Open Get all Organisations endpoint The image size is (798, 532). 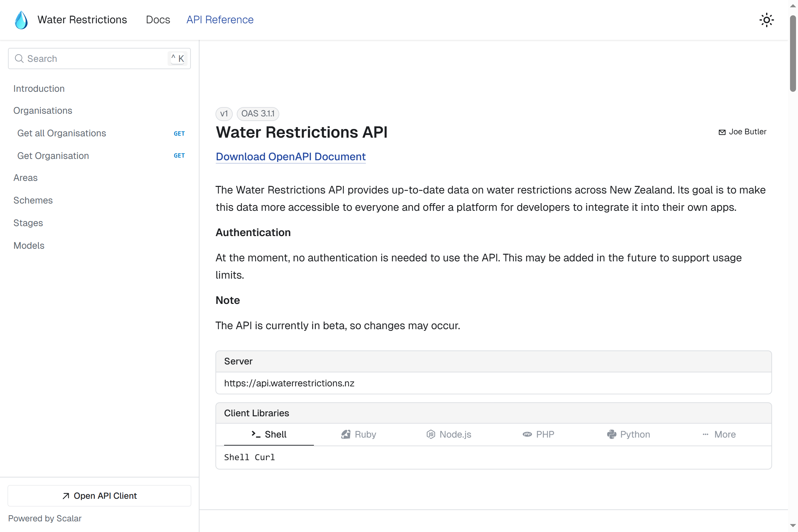(62, 133)
